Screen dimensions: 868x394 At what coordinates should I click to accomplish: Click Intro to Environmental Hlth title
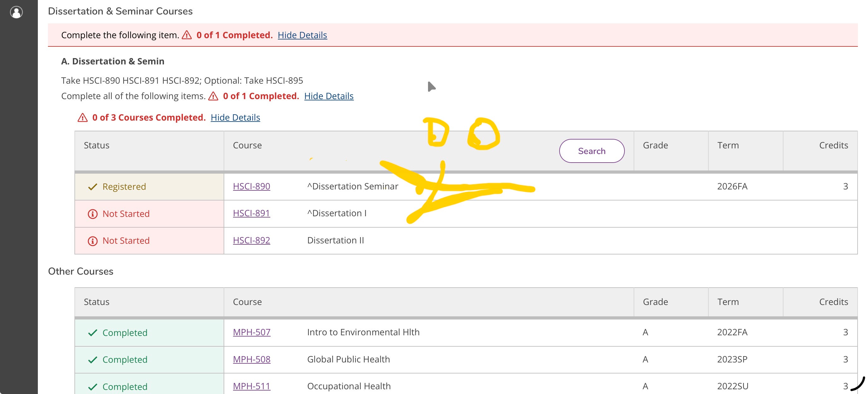pos(363,332)
